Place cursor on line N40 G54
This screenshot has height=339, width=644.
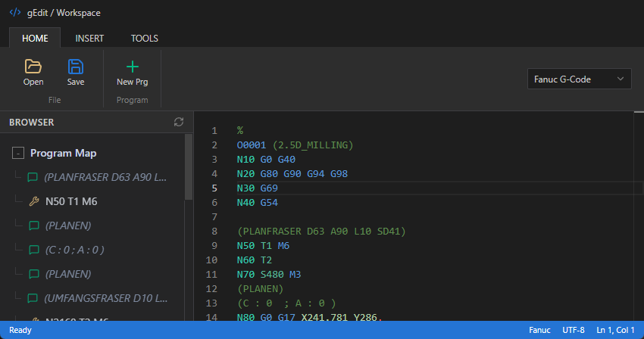(257, 202)
